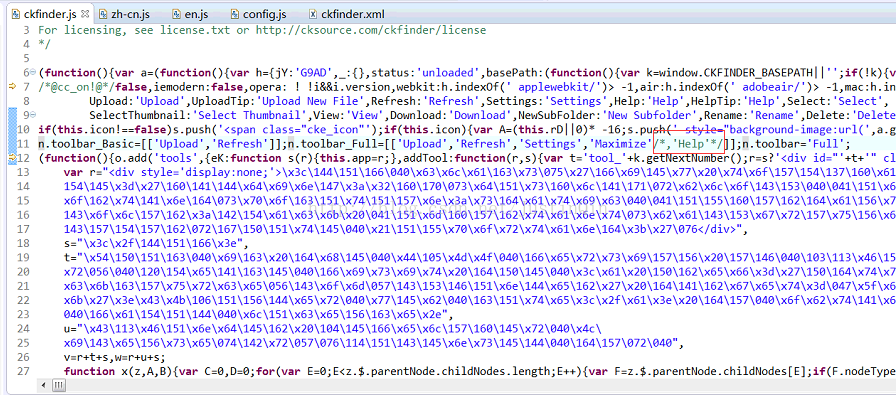Click the config.js file icon

coord(234,14)
